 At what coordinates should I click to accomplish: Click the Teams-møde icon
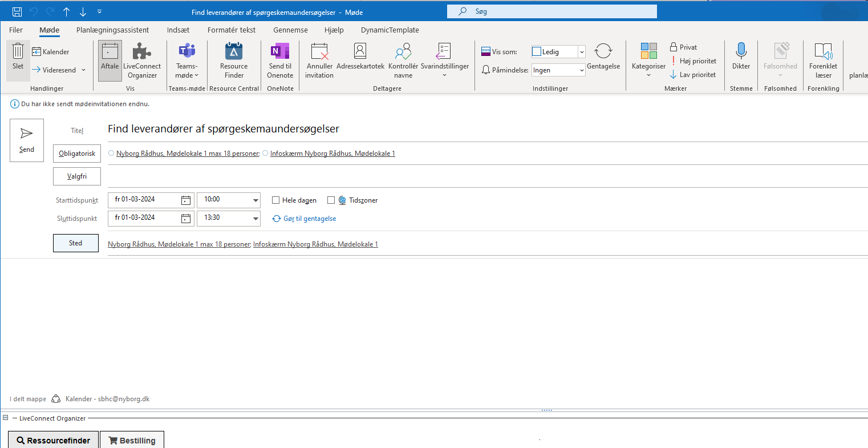point(187,53)
